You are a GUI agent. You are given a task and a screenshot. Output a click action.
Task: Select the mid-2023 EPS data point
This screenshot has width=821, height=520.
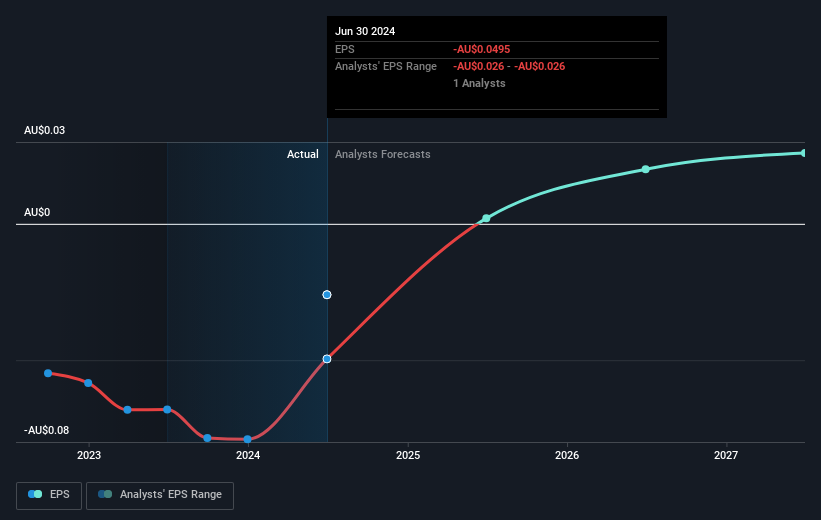pyautogui.click(x=167, y=410)
